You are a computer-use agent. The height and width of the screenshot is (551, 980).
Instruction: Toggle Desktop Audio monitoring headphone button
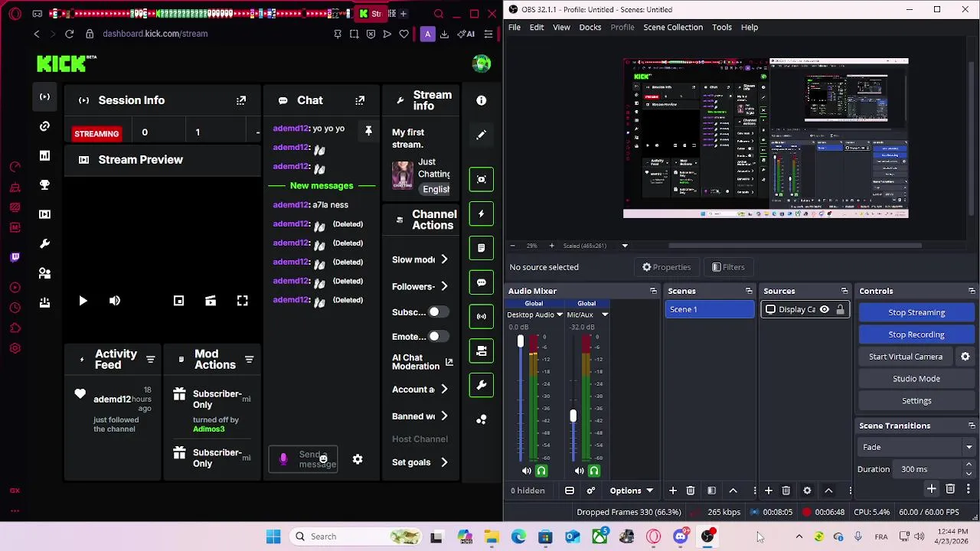[x=541, y=471]
